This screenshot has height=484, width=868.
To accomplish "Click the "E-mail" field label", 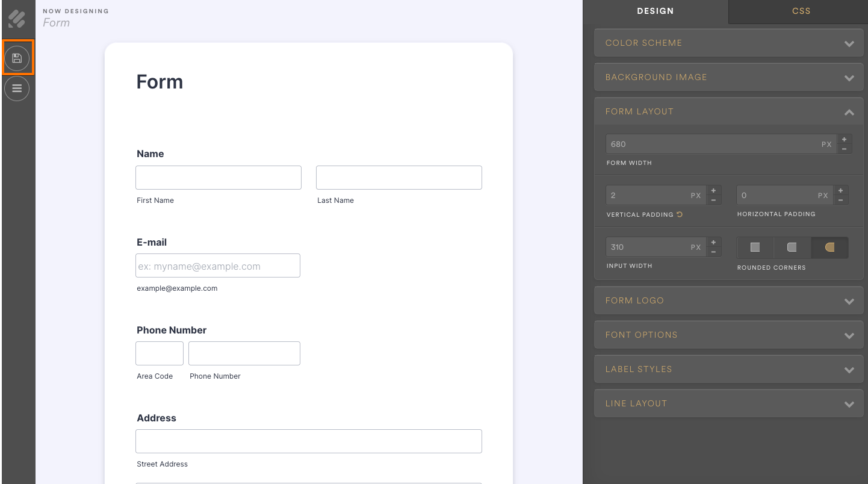I will pos(152,242).
